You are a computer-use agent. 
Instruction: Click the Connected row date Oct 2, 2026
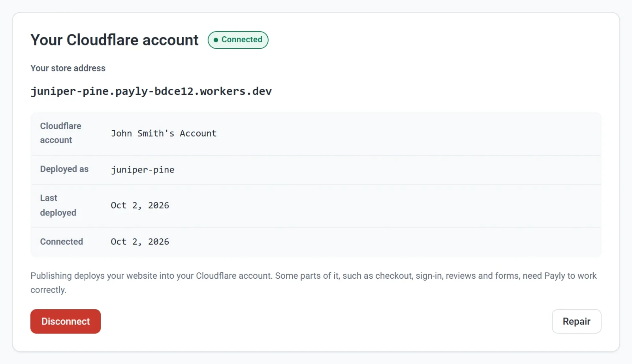(x=140, y=242)
